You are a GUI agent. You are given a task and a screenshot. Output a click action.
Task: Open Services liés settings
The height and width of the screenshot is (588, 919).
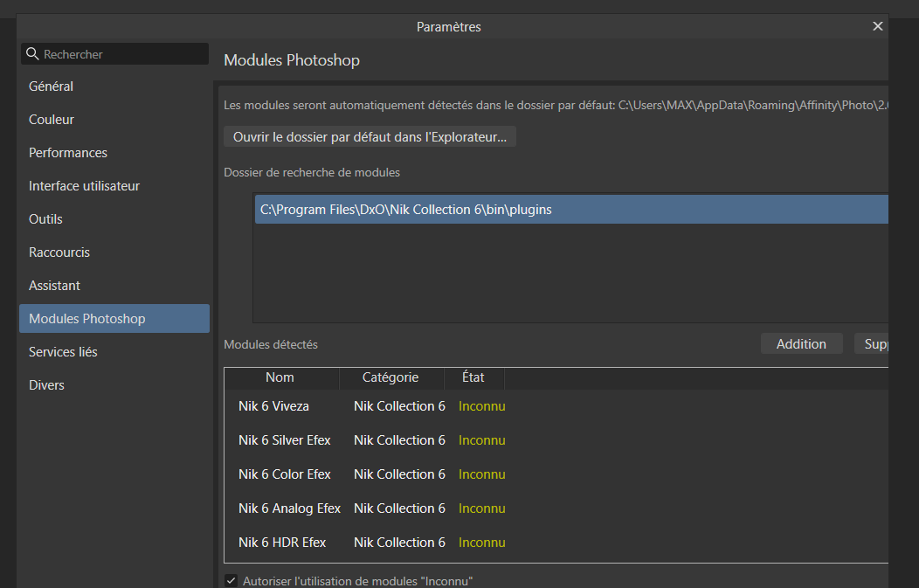[x=114, y=352]
